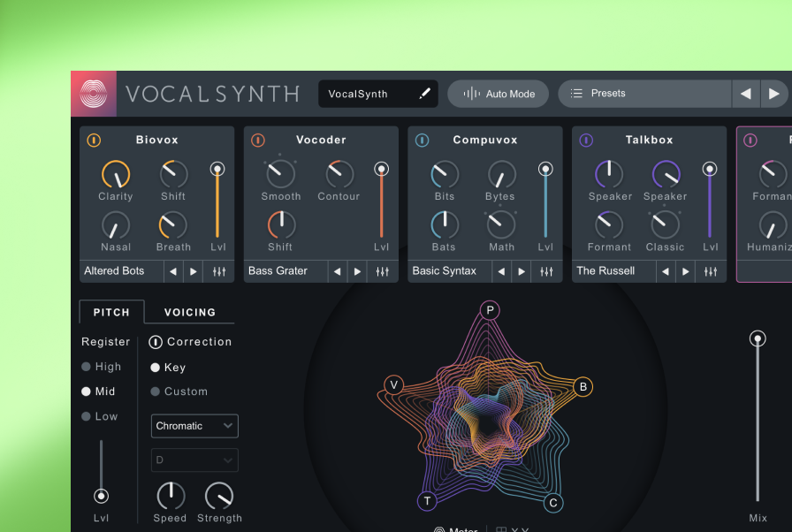Open the Chromatic scale dropdown

(194, 426)
